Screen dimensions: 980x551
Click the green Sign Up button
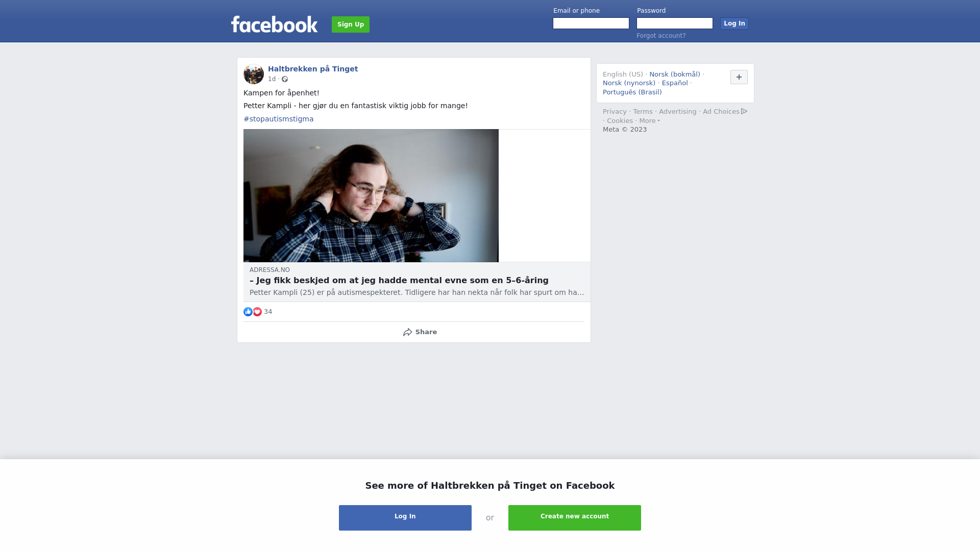[351, 24]
